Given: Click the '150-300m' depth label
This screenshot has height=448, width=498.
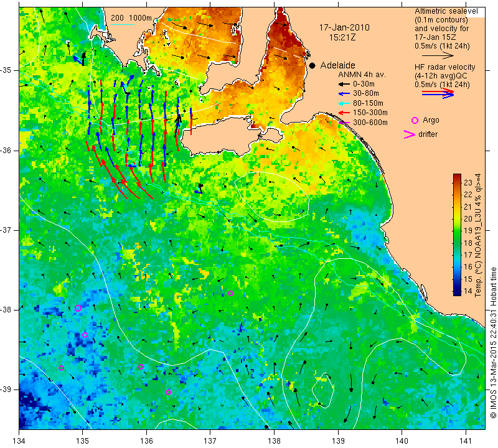Looking at the screenshot, I should click(370, 113).
